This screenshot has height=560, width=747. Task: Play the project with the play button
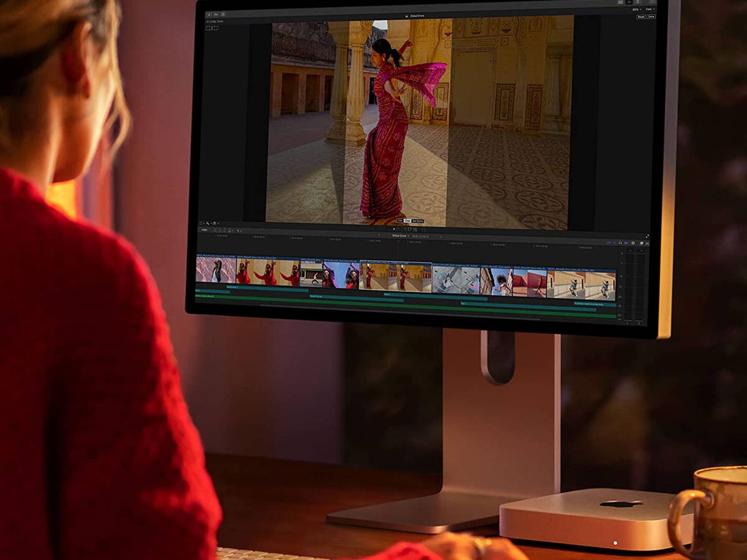tap(394, 229)
